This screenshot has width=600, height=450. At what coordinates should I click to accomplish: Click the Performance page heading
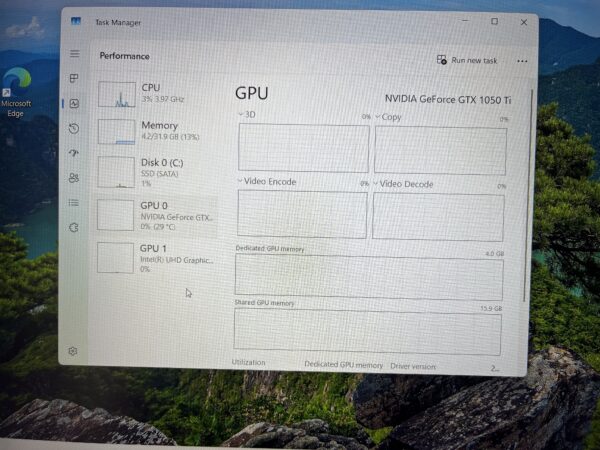pyautogui.click(x=124, y=56)
